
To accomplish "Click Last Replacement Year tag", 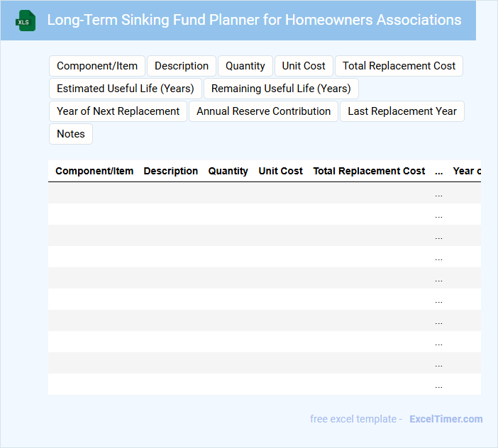I will point(402,111).
